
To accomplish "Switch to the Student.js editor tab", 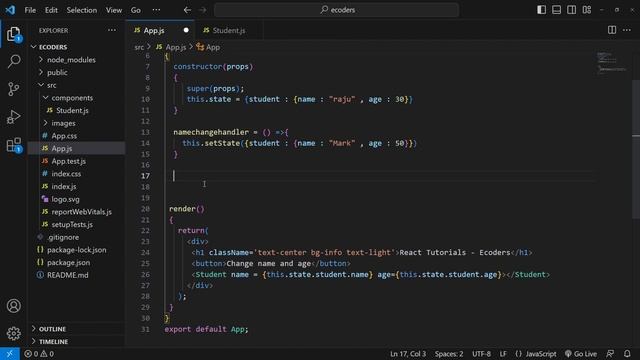I will pyautogui.click(x=229, y=30).
